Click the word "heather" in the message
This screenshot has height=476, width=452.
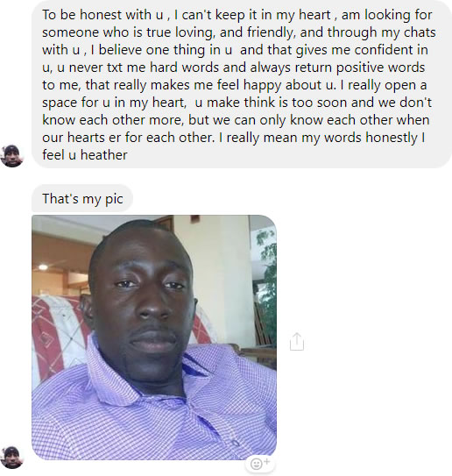[x=103, y=155]
